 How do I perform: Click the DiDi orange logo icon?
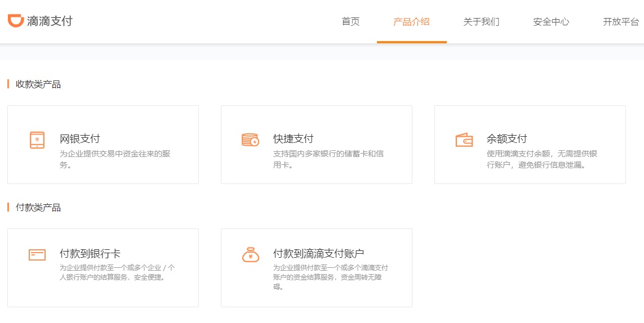click(x=16, y=21)
